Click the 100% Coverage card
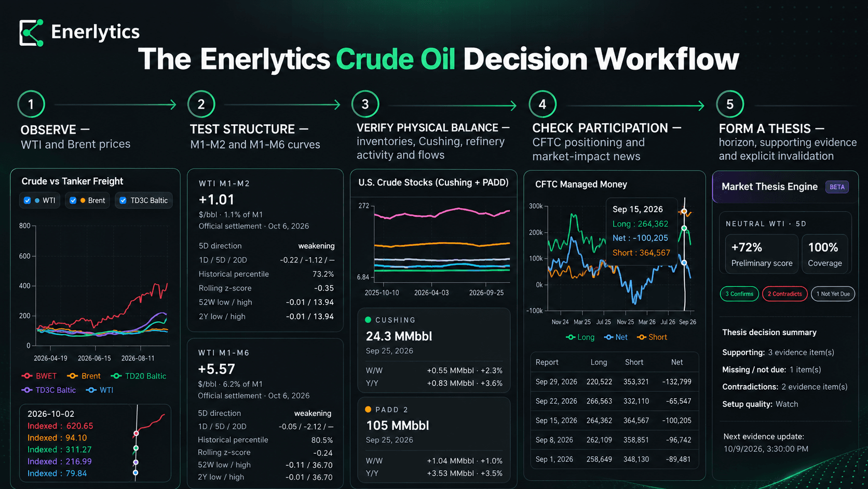Screen dimensions: 868x489 coord(824,254)
